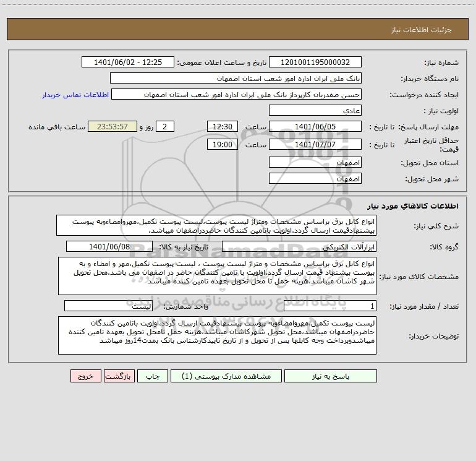
Task: Click response deadline time 12:30
Action: pyautogui.click(x=222, y=126)
